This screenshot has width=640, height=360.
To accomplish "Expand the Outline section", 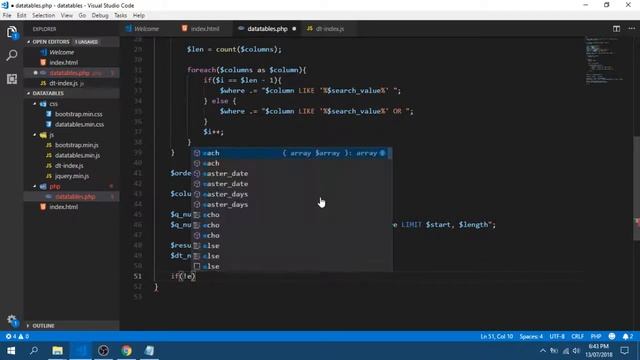I will tap(71, 326).
